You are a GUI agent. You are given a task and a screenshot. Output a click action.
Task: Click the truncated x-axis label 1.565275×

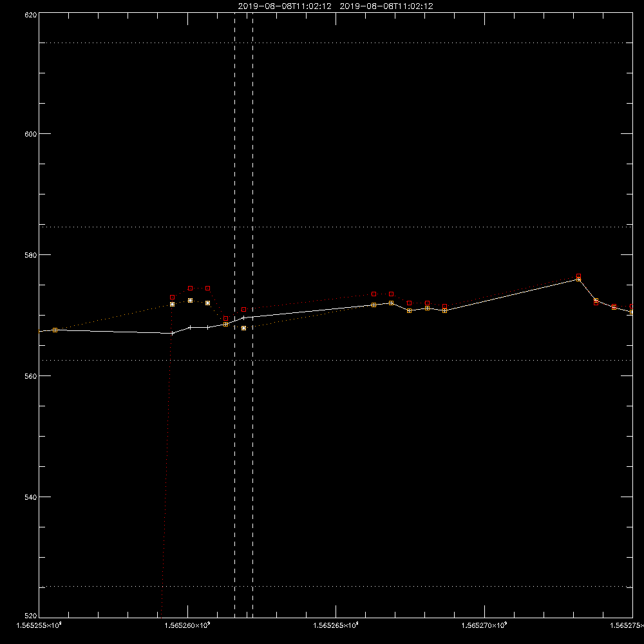[627, 625]
